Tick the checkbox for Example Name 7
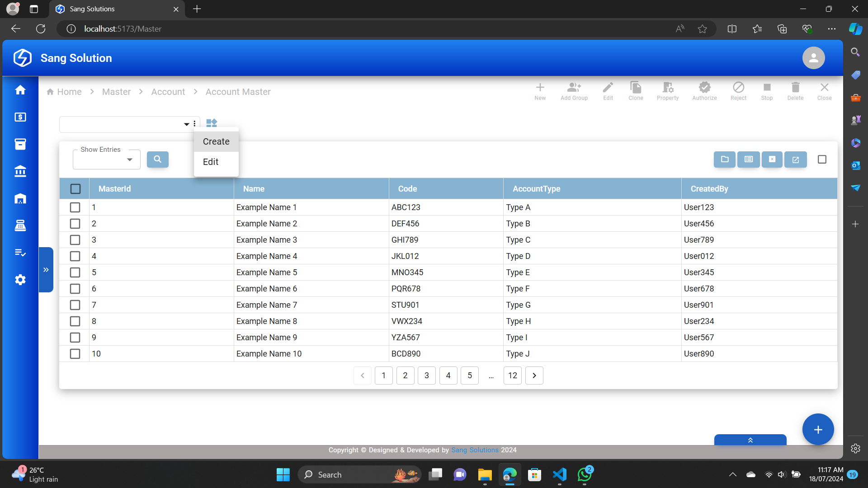 click(x=75, y=305)
